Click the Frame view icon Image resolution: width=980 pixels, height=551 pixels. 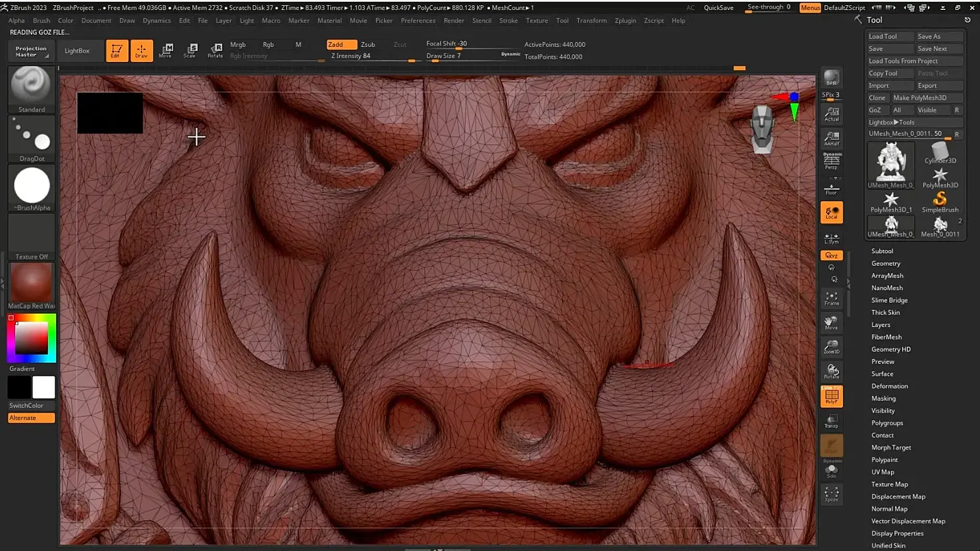point(831,299)
